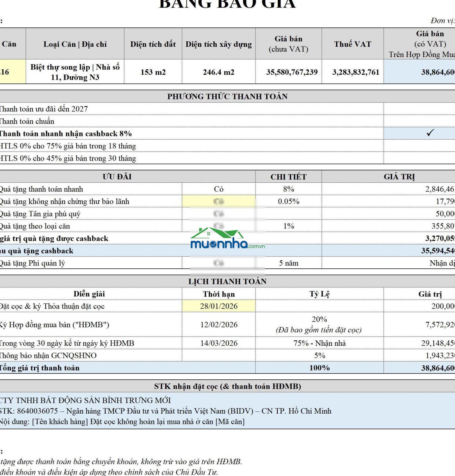Click the 'LỊCH THANH TOÁN' section title
This screenshot has height=476, width=455.
click(227, 281)
